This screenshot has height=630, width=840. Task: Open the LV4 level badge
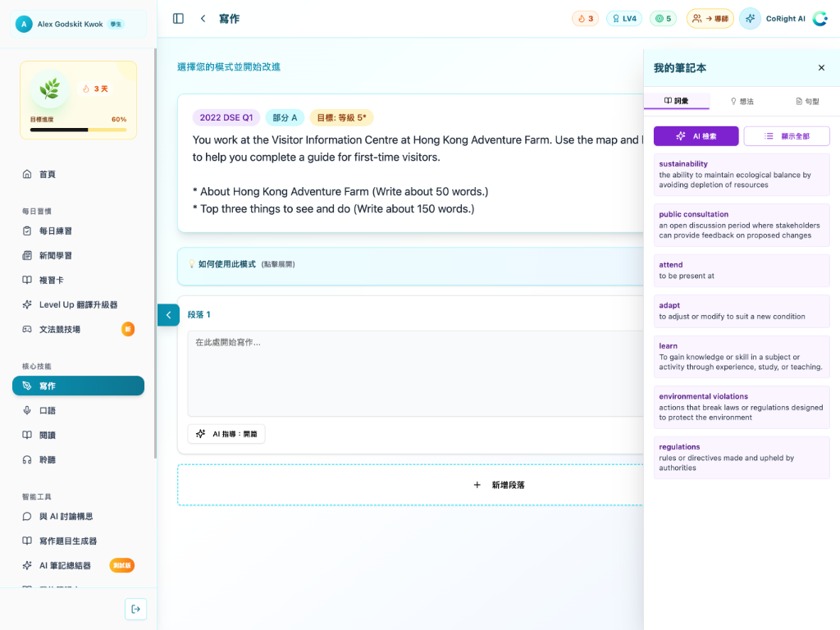624,19
